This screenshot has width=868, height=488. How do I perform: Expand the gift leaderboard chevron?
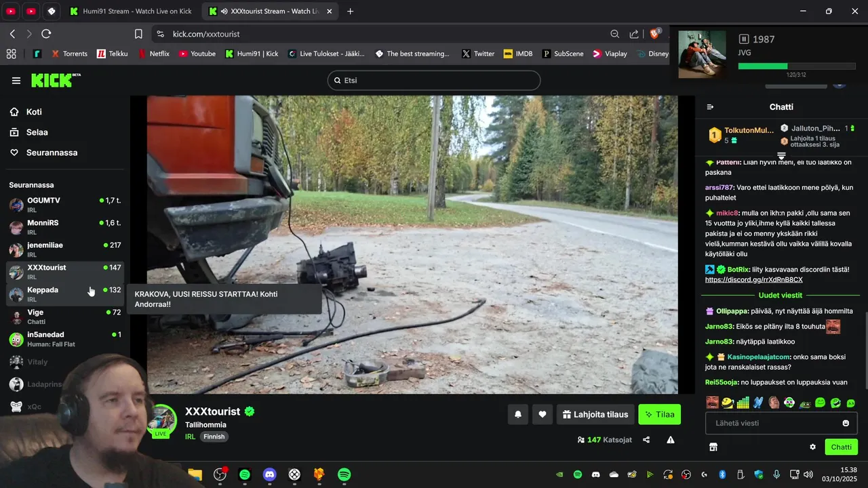781,157
